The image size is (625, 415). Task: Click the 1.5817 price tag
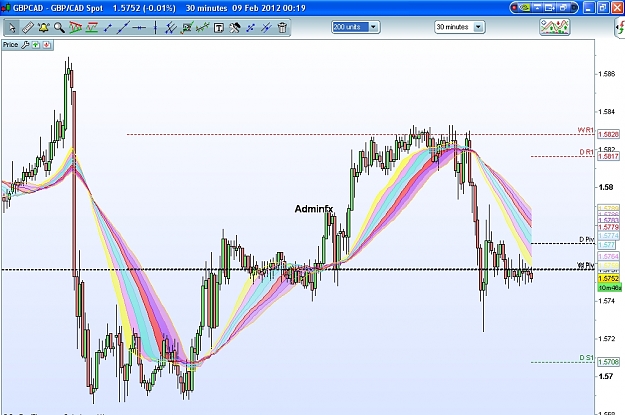(609, 156)
